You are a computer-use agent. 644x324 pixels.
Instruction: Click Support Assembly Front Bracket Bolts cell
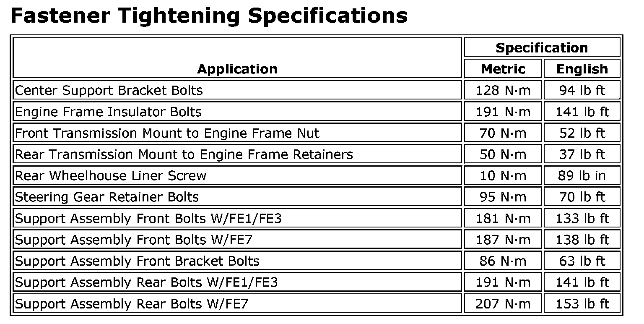pyautogui.click(x=138, y=261)
